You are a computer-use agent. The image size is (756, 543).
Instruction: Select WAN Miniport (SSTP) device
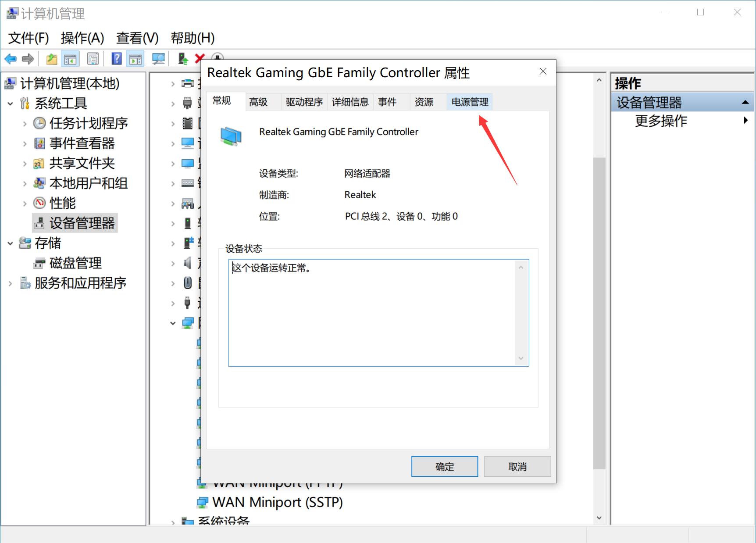277,502
